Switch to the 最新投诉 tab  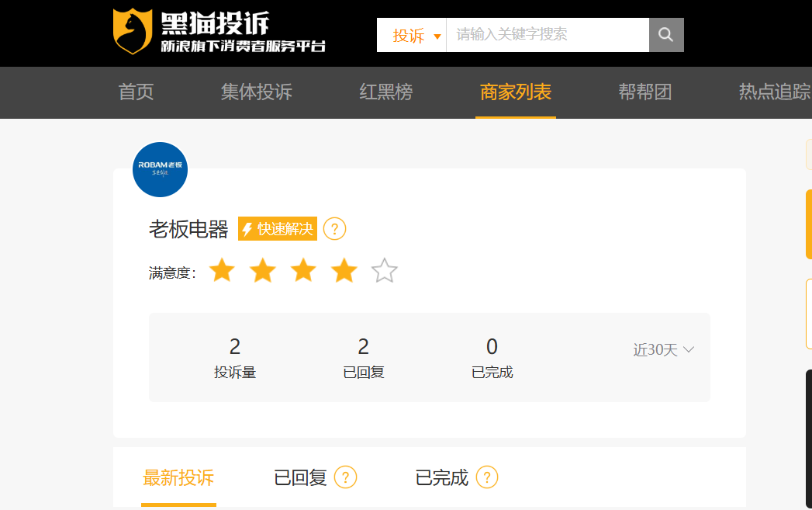coord(178,478)
